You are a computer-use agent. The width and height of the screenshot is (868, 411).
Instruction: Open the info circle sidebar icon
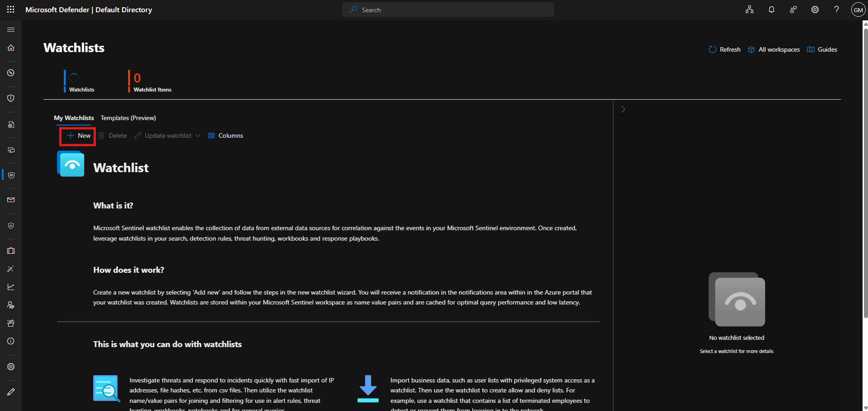tap(11, 341)
